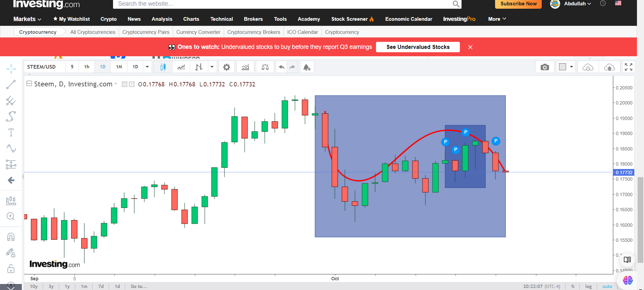Open My Watchlist

[71, 19]
